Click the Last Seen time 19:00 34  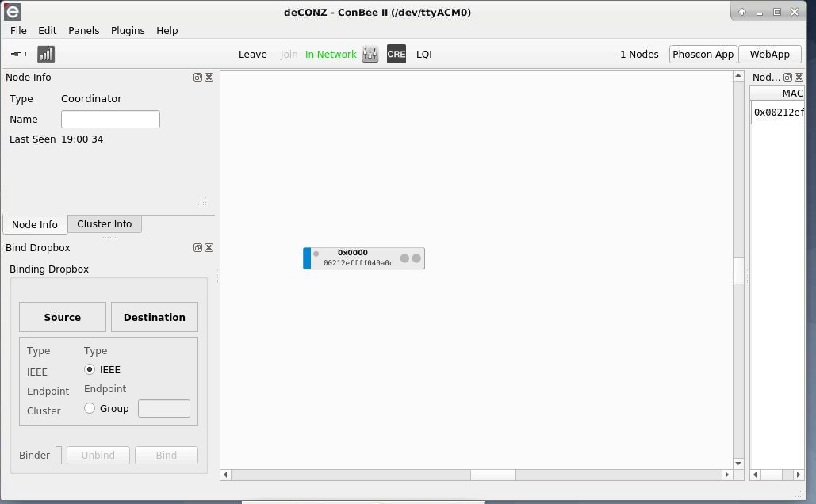[x=82, y=139]
